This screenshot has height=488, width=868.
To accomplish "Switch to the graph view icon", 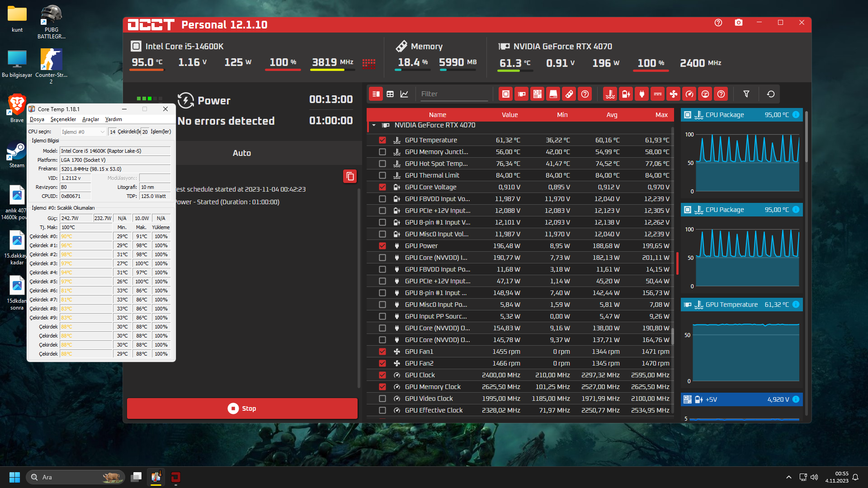I will pyautogui.click(x=404, y=94).
